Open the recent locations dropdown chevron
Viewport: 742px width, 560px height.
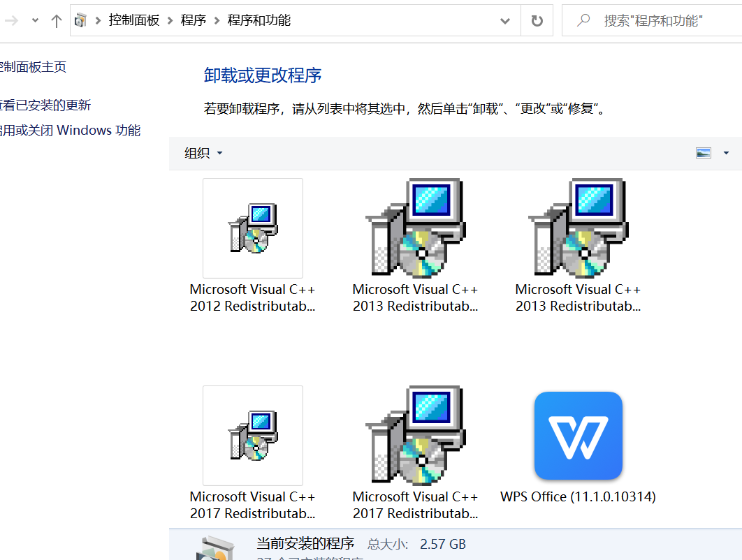[x=35, y=20]
